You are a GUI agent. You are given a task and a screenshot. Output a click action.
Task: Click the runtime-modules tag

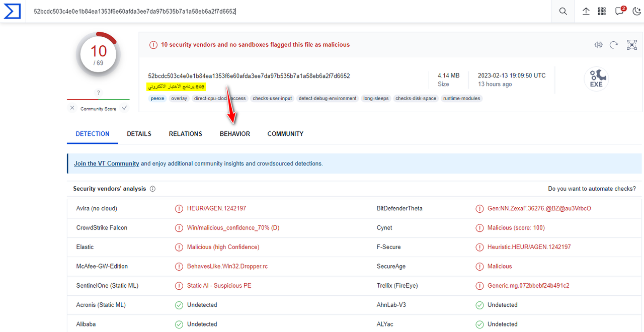coord(462,99)
